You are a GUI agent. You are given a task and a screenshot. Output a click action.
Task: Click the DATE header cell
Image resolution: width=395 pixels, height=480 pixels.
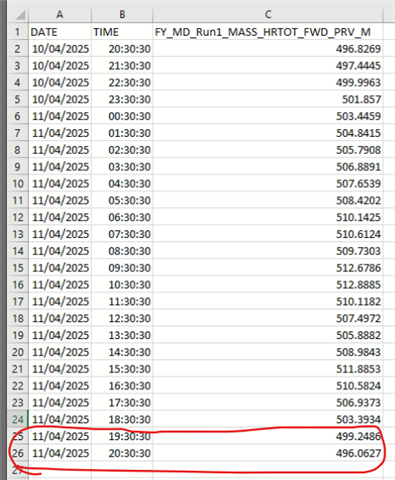tap(60, 32)
